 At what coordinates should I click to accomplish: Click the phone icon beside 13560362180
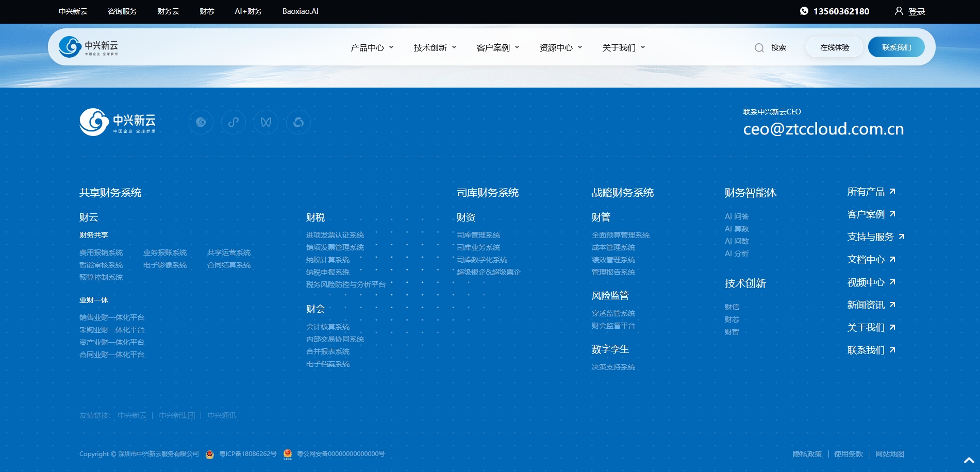(x=803, y=11)
